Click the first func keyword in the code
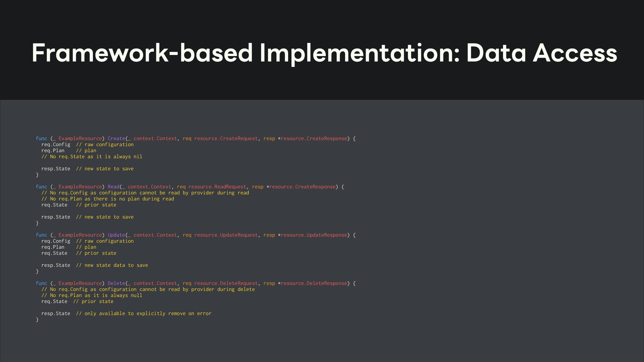644x362 pixels. pyautogui.click(x=41, y=138)
